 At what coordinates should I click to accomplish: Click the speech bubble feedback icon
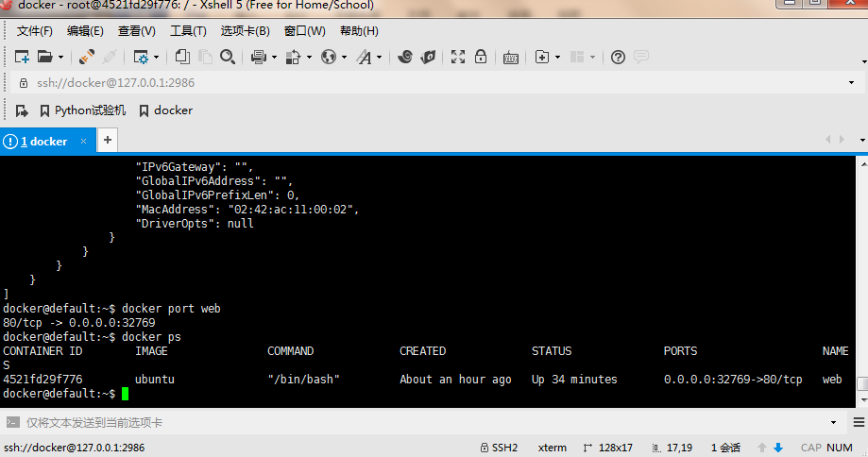click(x=641, y=57)
